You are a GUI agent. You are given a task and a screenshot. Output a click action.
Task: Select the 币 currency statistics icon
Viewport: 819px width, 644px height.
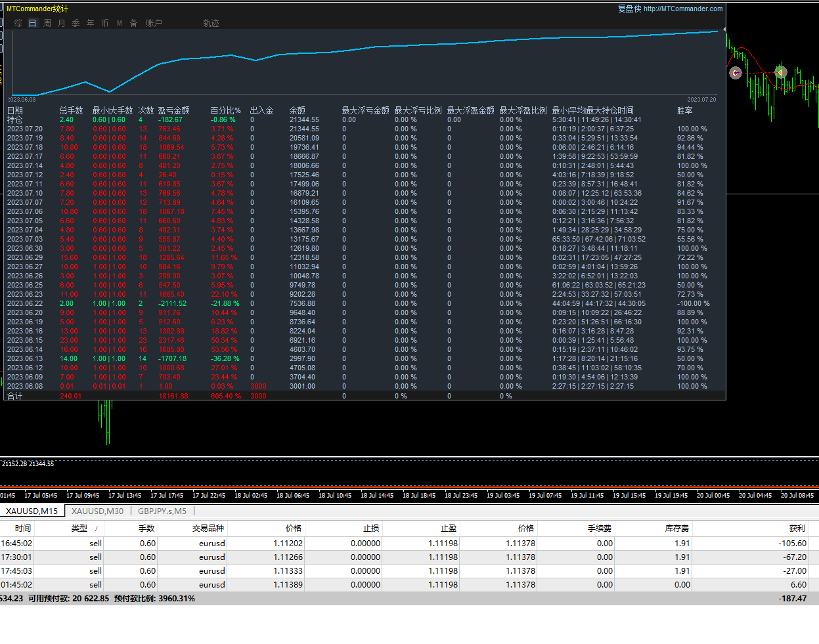coord(105,23)
